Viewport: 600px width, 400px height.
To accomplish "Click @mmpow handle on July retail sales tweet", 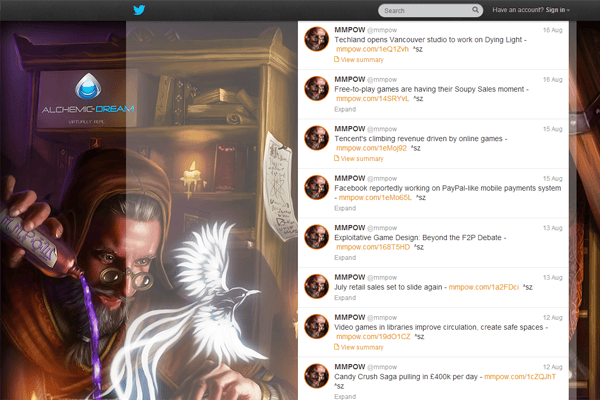I will pos(382,278).
